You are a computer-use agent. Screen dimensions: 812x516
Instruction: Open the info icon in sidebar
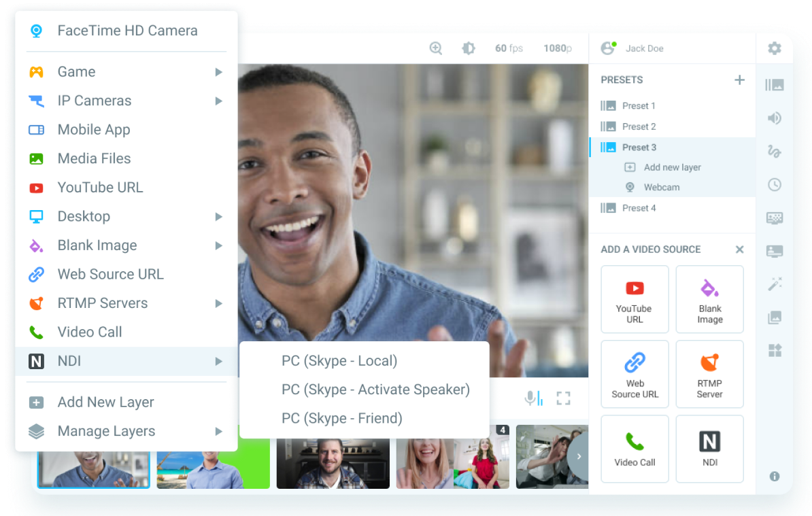[774, 476]
